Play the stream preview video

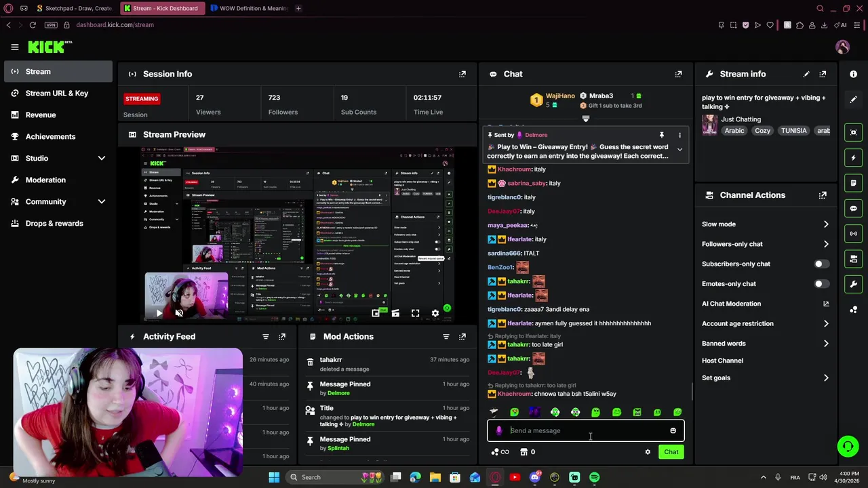point(159,313)
